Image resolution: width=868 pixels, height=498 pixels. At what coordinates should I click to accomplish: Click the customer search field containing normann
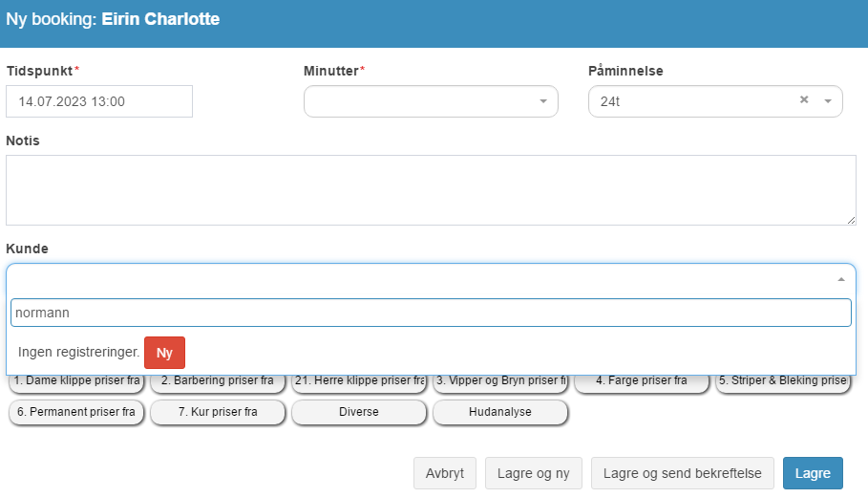tap(431, 313)
